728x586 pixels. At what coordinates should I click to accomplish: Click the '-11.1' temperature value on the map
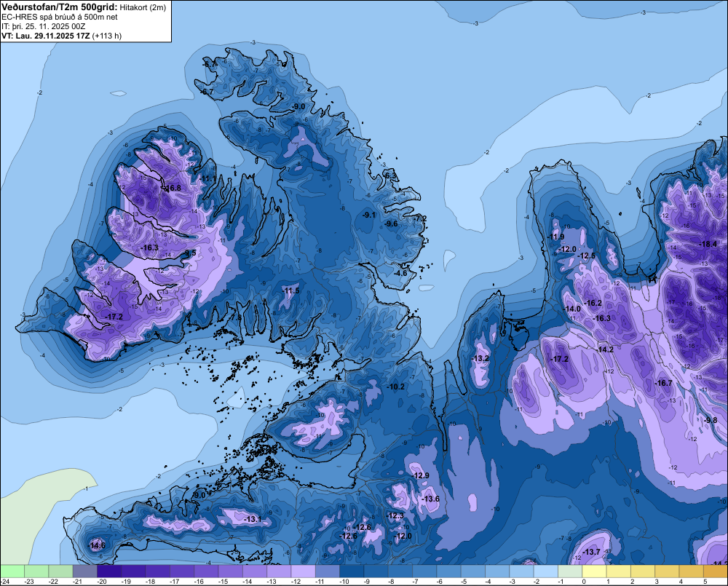[208, 178]
